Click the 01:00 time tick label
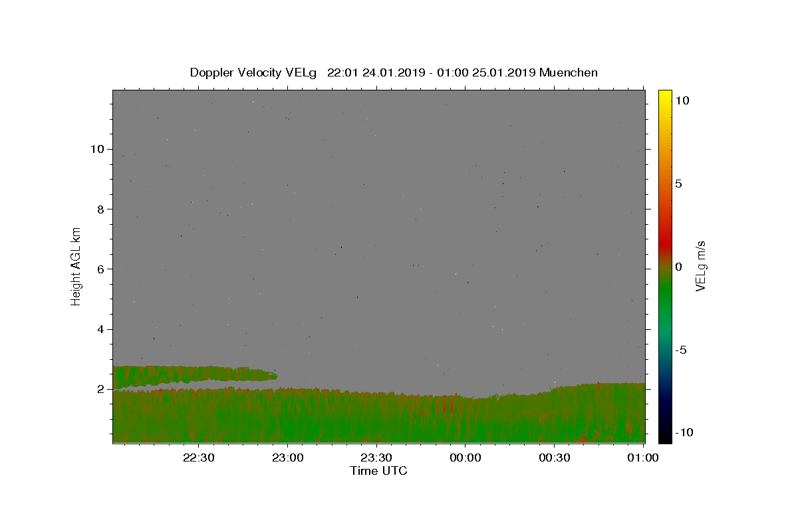This screenshot has height=532, width=798. click(643, 458)
